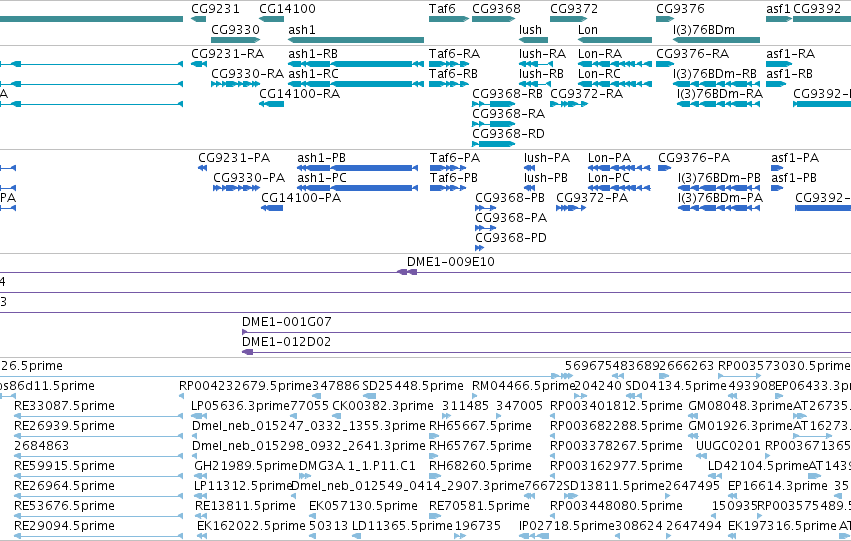Click the CG9372 gene label

pyautogui.click(x=574, y=9)
